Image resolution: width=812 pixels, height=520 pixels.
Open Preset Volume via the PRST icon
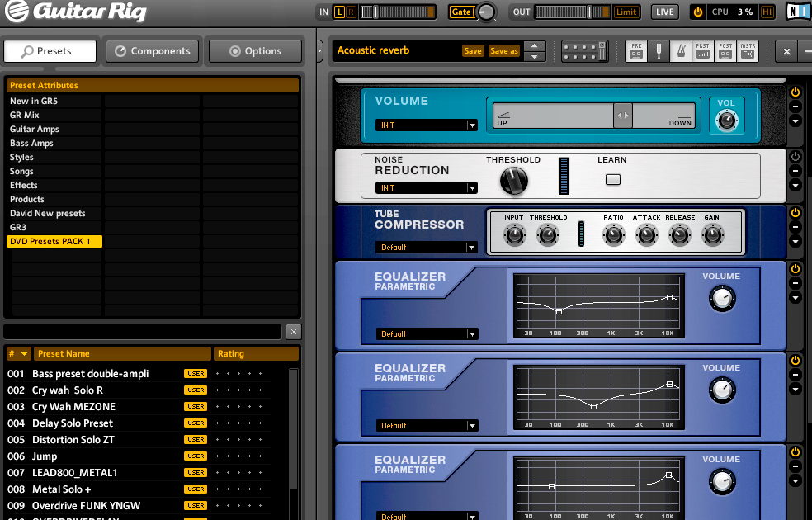(x=704, y=51)
